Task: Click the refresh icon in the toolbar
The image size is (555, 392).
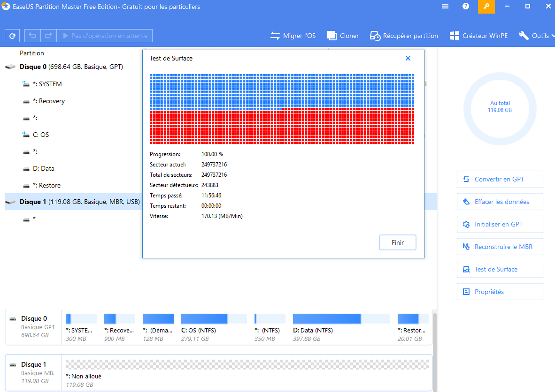Action: [12, 36]
